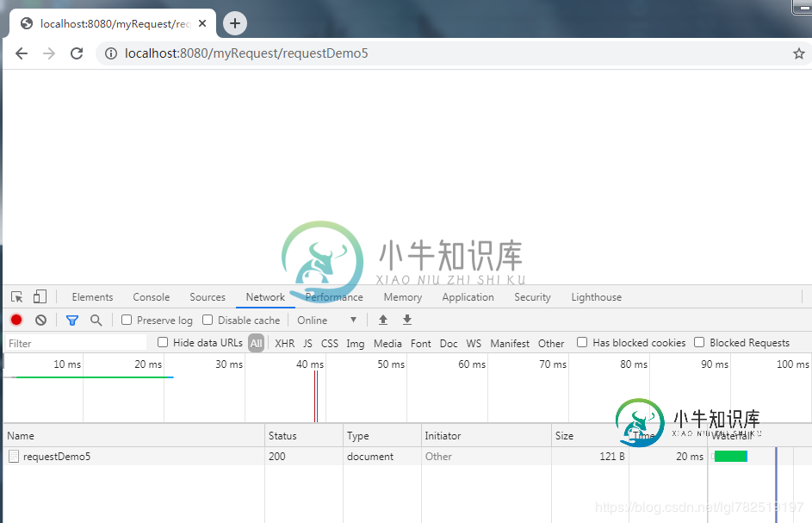
Task: Check Has blocked cookies
Action: pos(582,342)
